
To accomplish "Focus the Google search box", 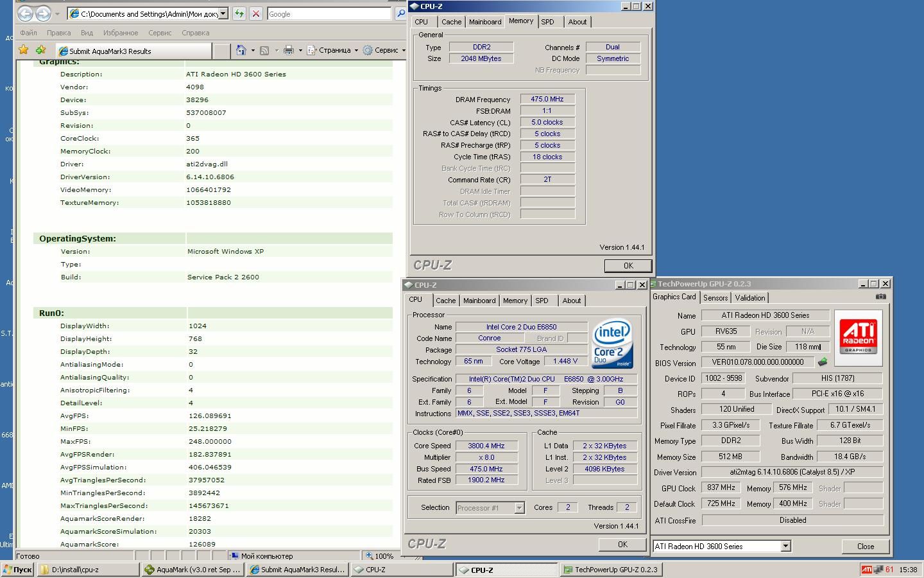I will point(329,13).
